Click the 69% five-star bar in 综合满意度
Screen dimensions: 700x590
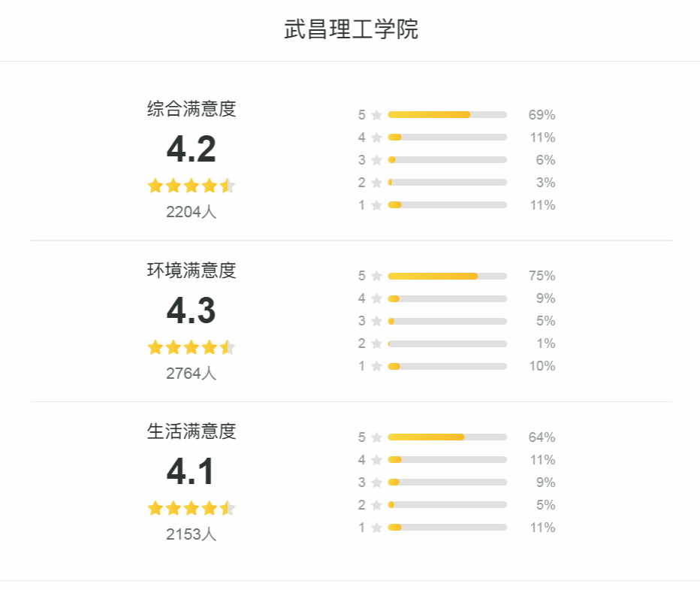click(x=447, y=115)
